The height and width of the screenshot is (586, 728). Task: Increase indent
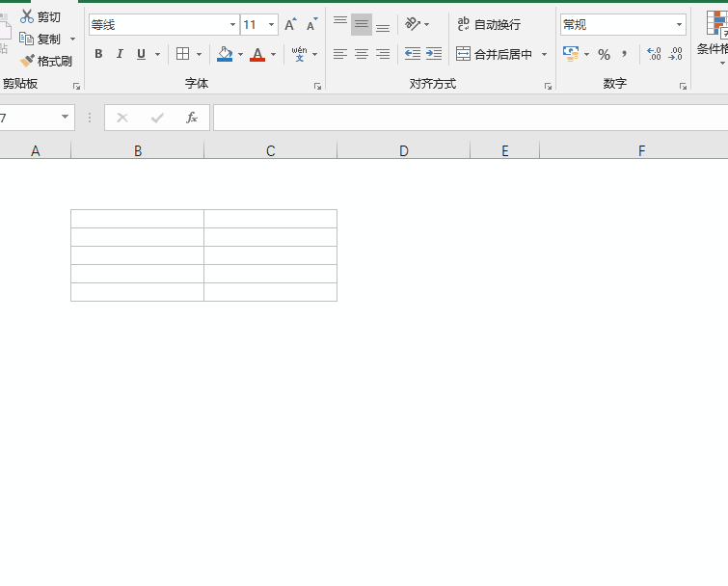click(434, 54)
